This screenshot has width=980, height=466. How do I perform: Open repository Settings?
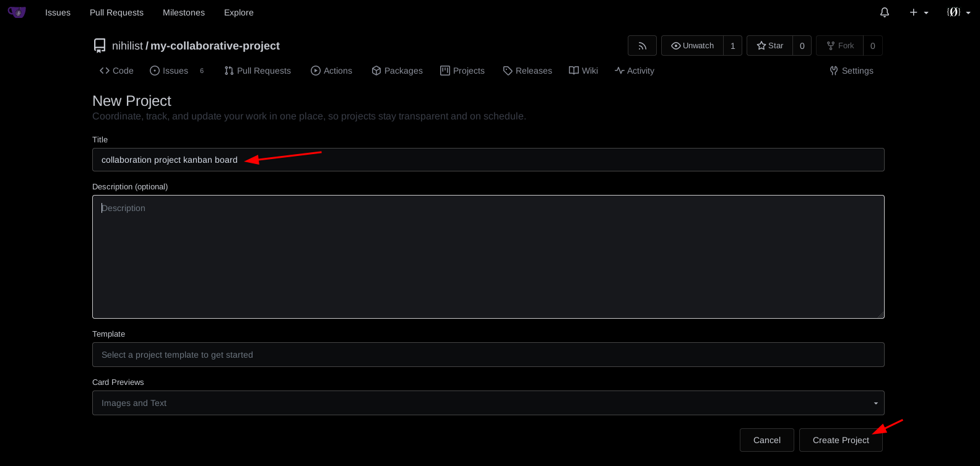(851, 71)
